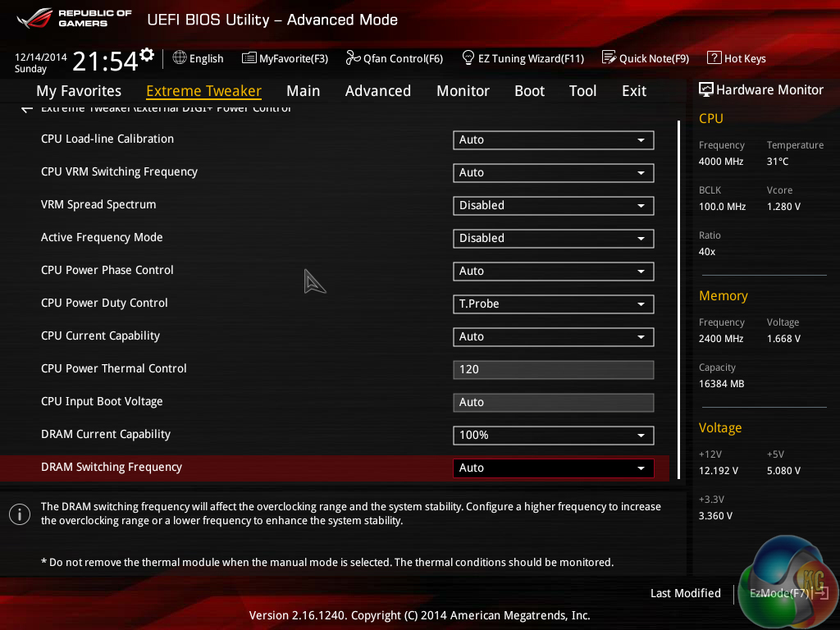Select Active Frequency Mode label
Image resolution: width=840 pixels, height=630 pixels.
(102, 237)
